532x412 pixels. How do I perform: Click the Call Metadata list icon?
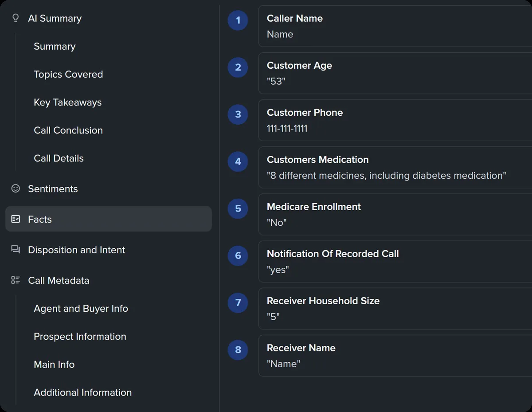pos(16,280)
